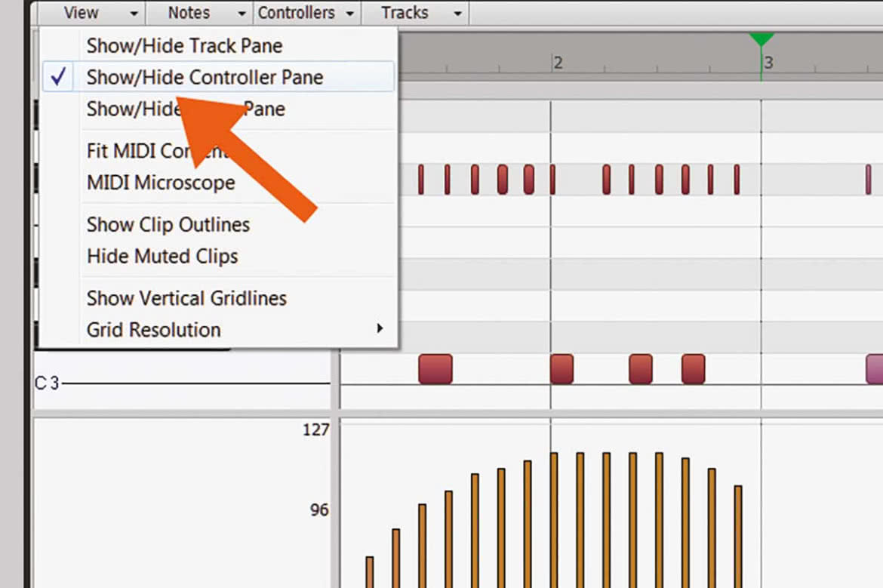Uncheck Show/Hide Controller Pane

[219, 76]
